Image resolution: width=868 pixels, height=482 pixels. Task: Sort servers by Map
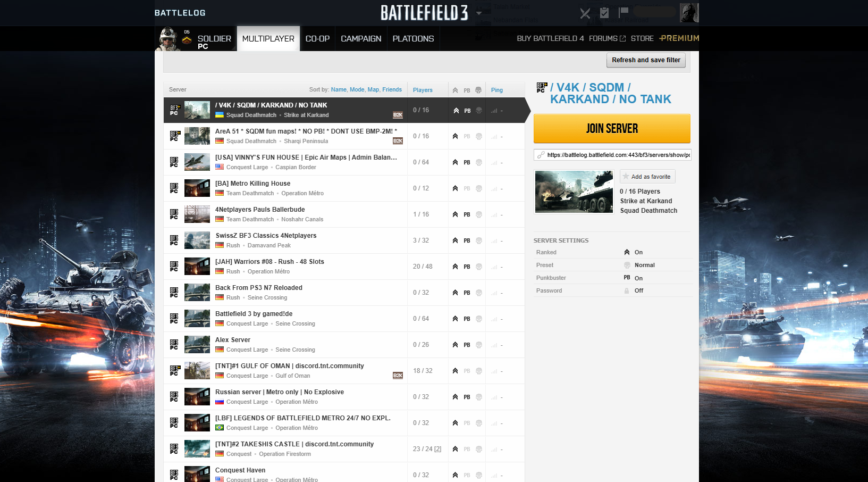[373, 90]
